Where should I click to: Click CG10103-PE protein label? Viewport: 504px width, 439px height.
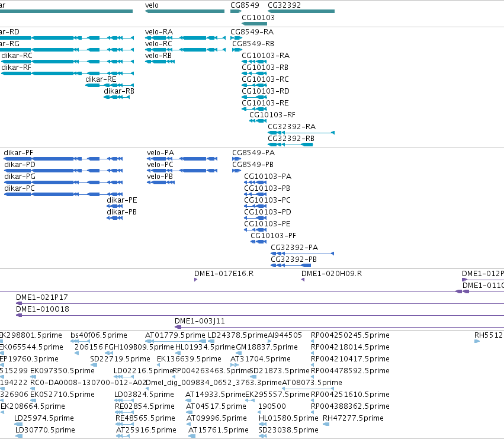tap(267, 224)
